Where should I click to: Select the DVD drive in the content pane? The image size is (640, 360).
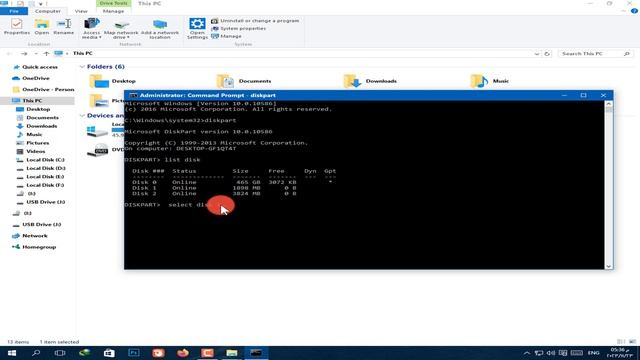point(104,150)
